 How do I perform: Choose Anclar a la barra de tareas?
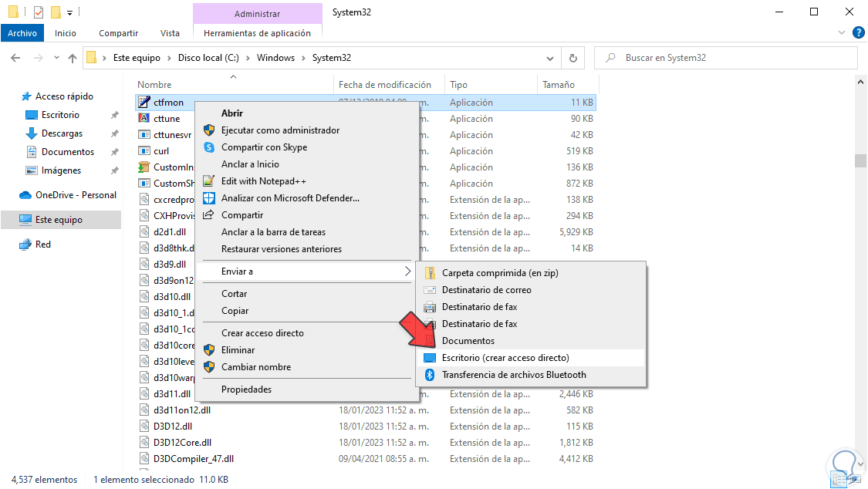[308, 232]
